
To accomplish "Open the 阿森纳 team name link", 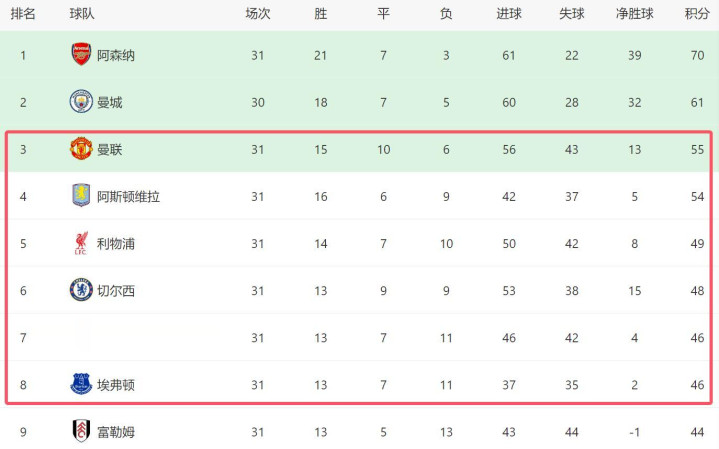I will [116, 55].
